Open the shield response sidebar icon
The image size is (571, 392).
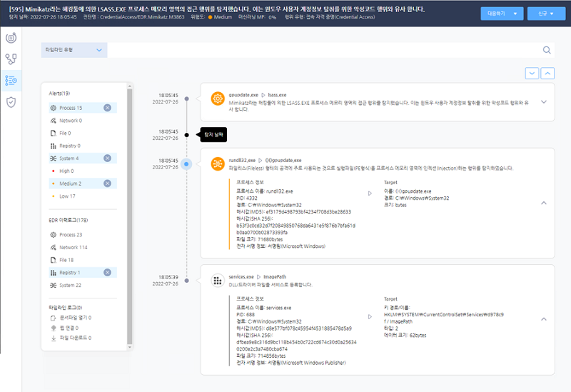[x=11, y=102]
